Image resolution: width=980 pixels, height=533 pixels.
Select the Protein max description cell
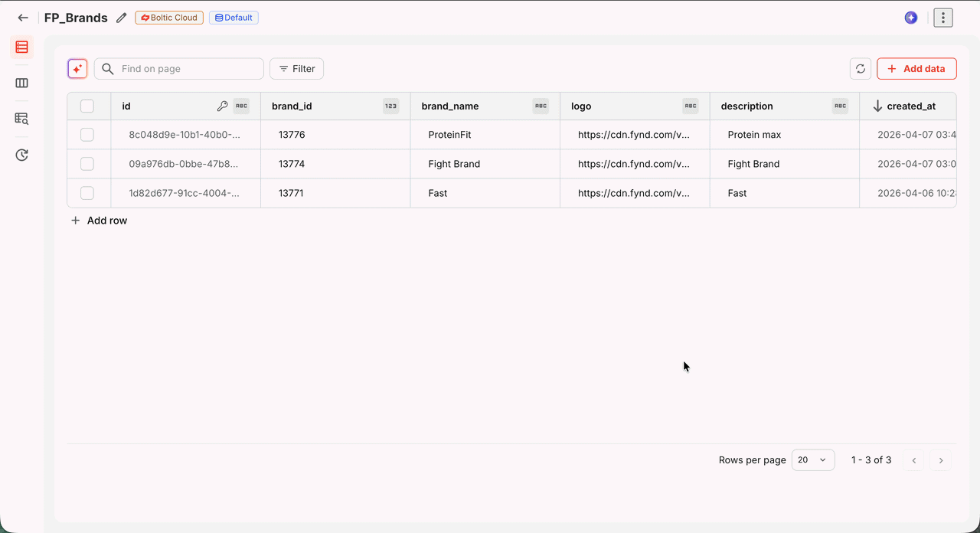pos(785,135)
